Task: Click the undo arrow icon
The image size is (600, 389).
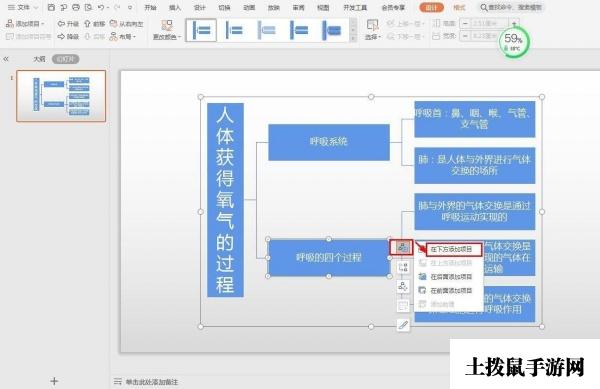Action: pyautogui.click(x=101, y=7)
